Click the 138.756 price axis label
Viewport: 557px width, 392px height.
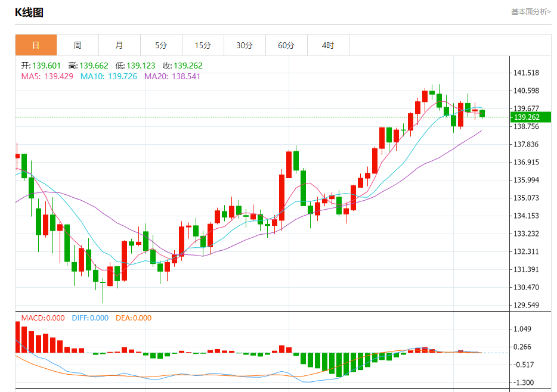[527, 126]
